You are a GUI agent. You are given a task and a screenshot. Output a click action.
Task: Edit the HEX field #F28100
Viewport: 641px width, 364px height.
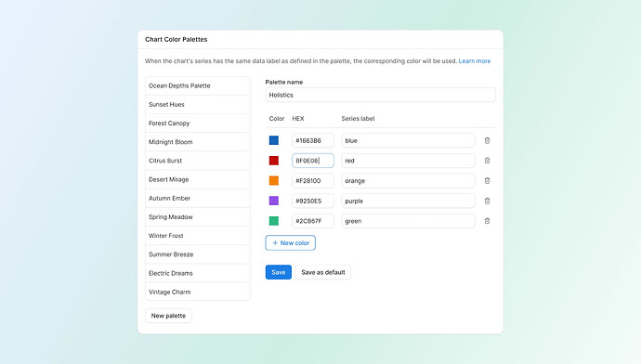click(313, 180)
